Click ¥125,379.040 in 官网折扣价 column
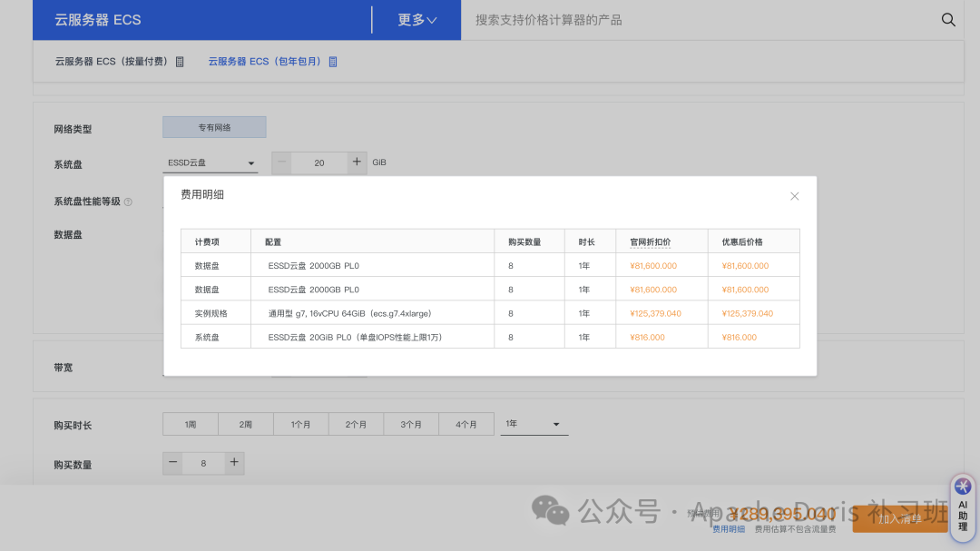This screenshot has width=980, height=551. click(656, 313)
